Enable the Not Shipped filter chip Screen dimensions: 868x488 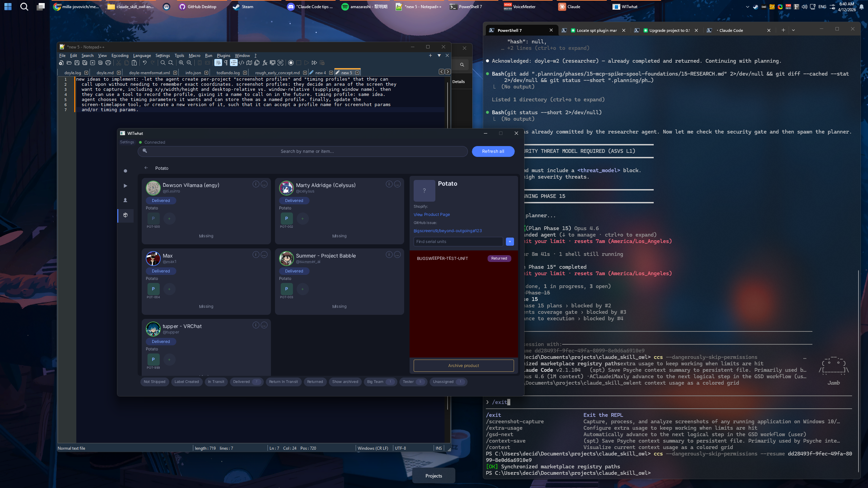click(x=155, y=382)
